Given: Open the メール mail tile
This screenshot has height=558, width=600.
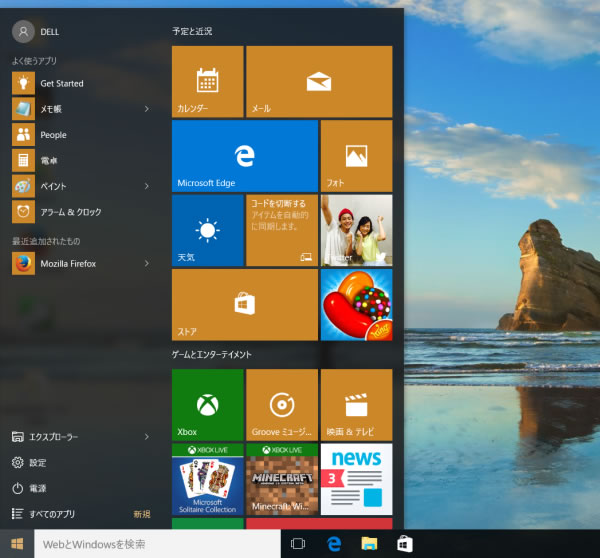Looking at the screenshot, I should click(319, 82).
